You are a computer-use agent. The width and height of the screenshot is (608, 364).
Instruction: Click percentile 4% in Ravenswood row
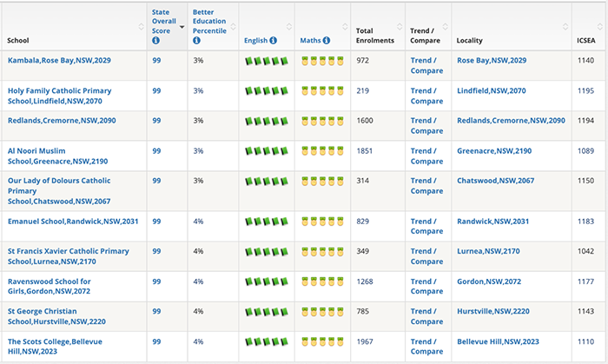[198, 281]
